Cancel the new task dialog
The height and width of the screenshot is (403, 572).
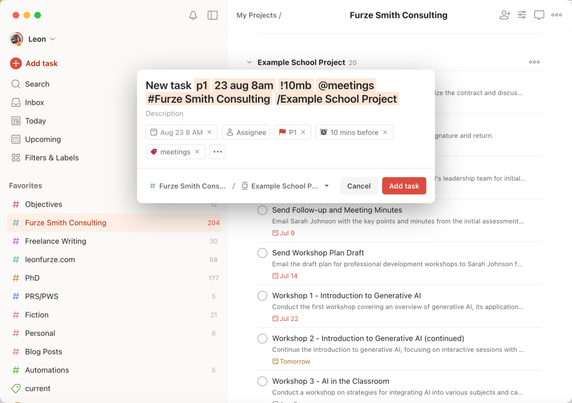[x=359, y=186]
